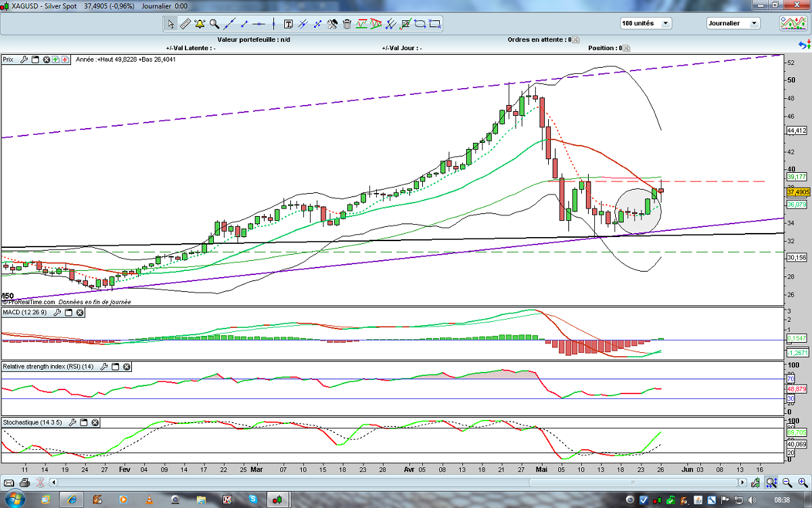Click red down arrow on Prix panel
This screenshot has height=508, width=812.
65,60
